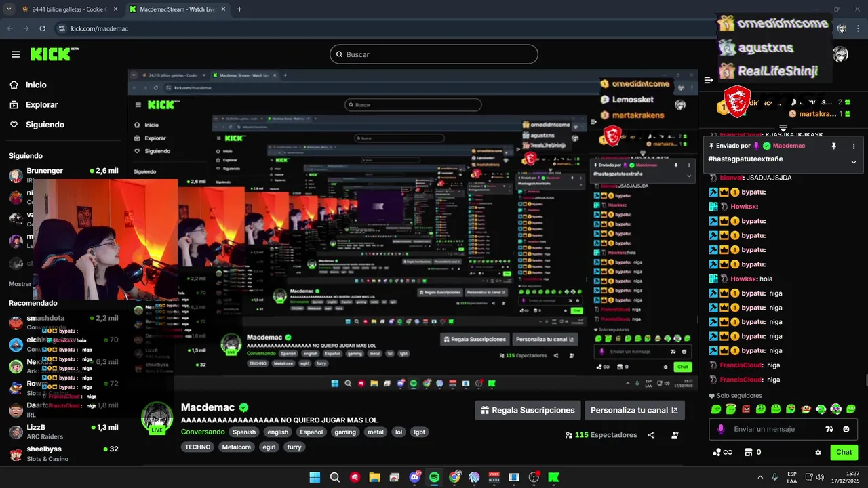This screenshot has width=868, height=488.
Task: Click the Conversando category link
Action: pyautogui.click(x=203, y=432)
